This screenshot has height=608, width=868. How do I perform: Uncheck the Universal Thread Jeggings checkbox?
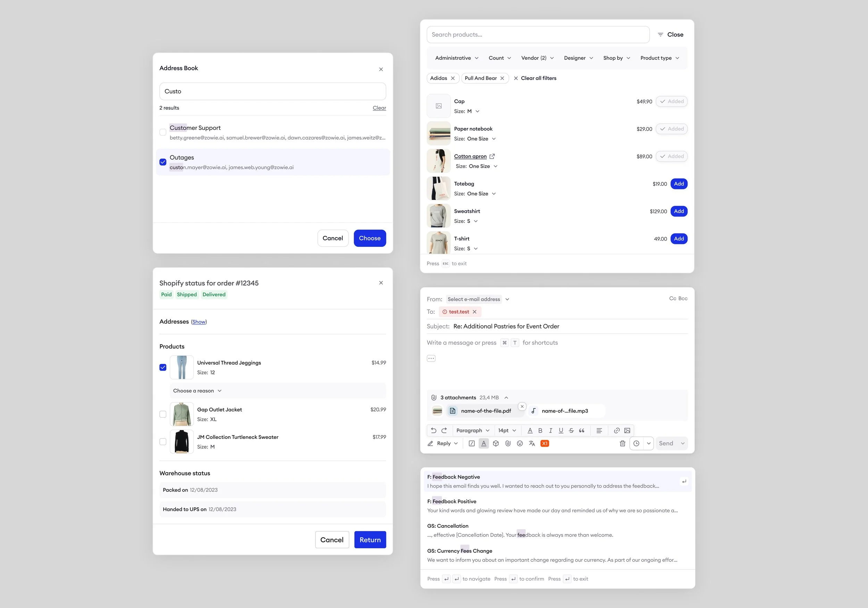pyautogui.click(x=163, y=367)
